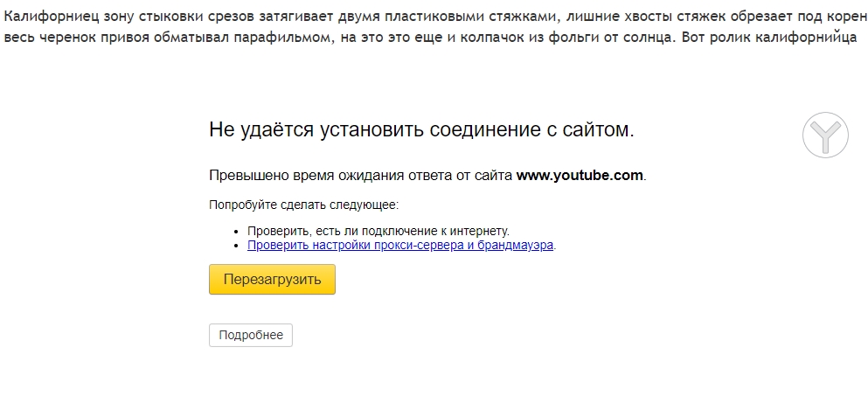Viewport: 868px width, 417px height.
Task: Click the internet connection check bullet text
Action: [x=378, y=231]
